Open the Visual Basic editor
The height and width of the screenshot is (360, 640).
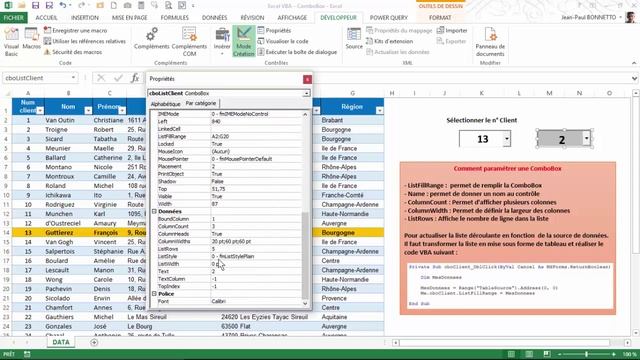point(11,42)
